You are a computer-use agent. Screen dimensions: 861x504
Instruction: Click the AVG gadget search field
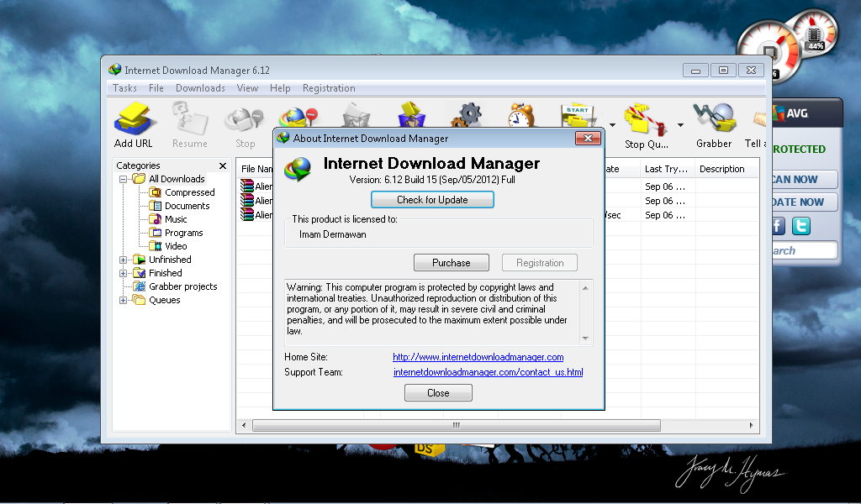pos(804,250)
